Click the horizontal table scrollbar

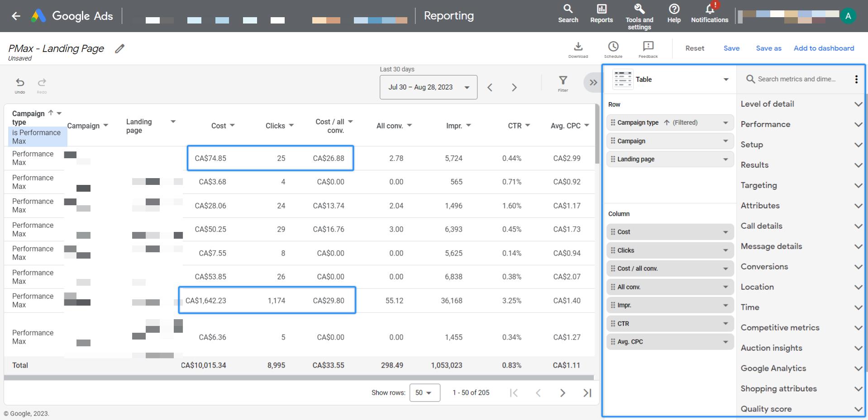(x=299, y=377)
